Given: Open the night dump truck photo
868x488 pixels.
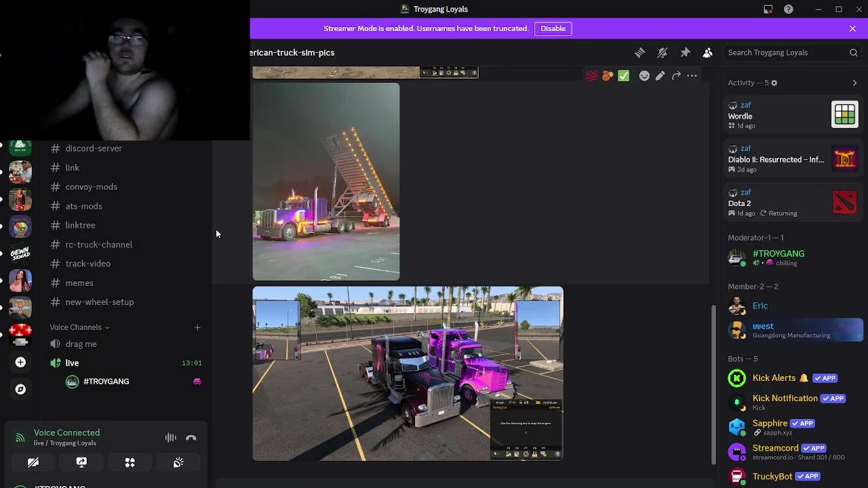Looking at the screenshot, I should [x=326, y=182].
